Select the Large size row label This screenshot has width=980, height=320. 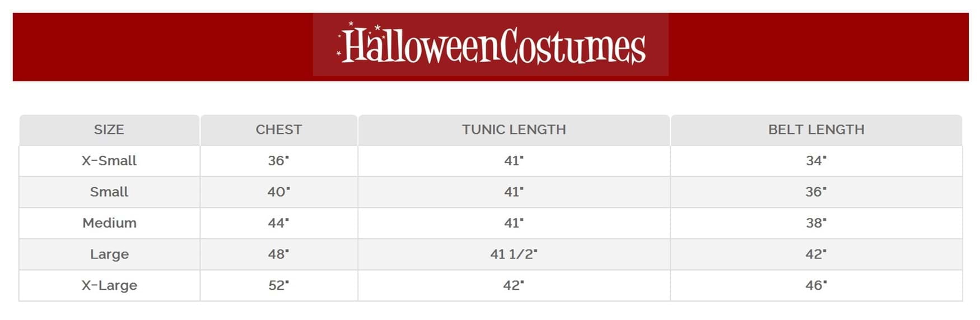point(109,254)
